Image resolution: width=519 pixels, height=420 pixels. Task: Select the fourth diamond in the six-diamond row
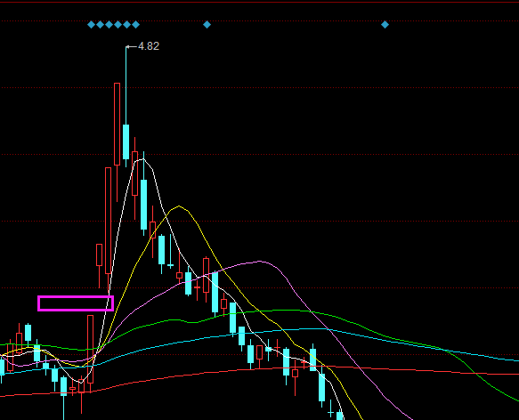click(118, 25)
